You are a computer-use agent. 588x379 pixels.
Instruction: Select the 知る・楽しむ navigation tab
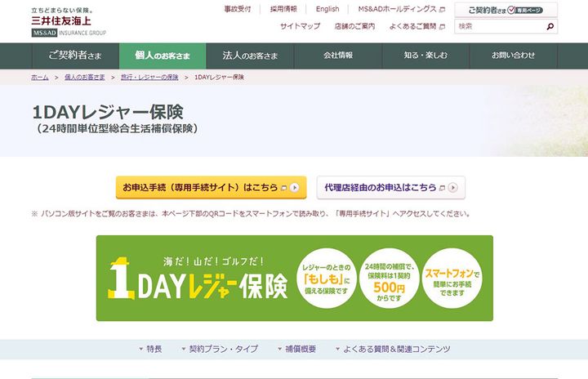(x=425, y=56)
